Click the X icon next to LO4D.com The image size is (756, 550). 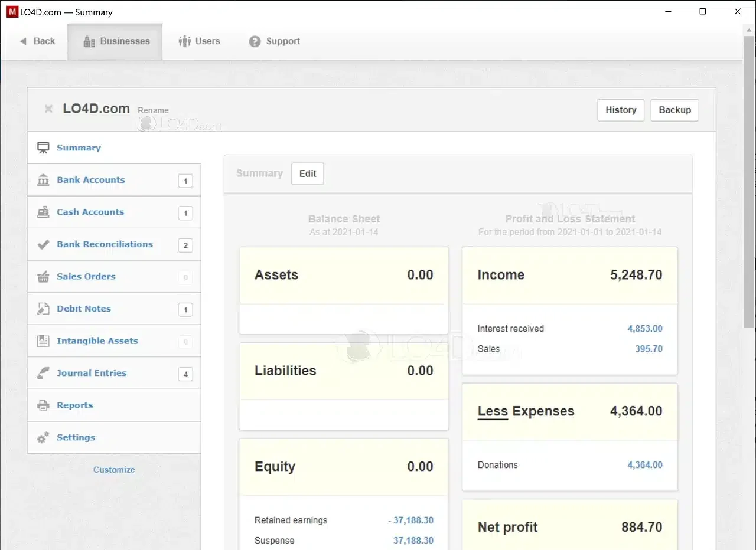[48, 109]
